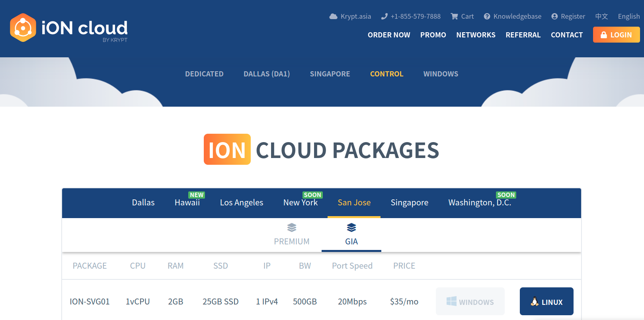The height and width of the screenshot is (320, 644).
Task: Click the Register user icon
Action: pos(554,16)
